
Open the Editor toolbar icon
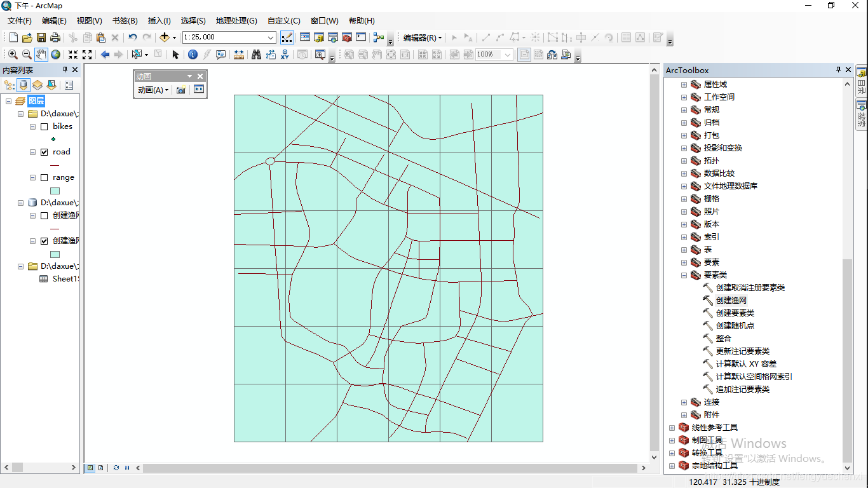click(287, 37)
